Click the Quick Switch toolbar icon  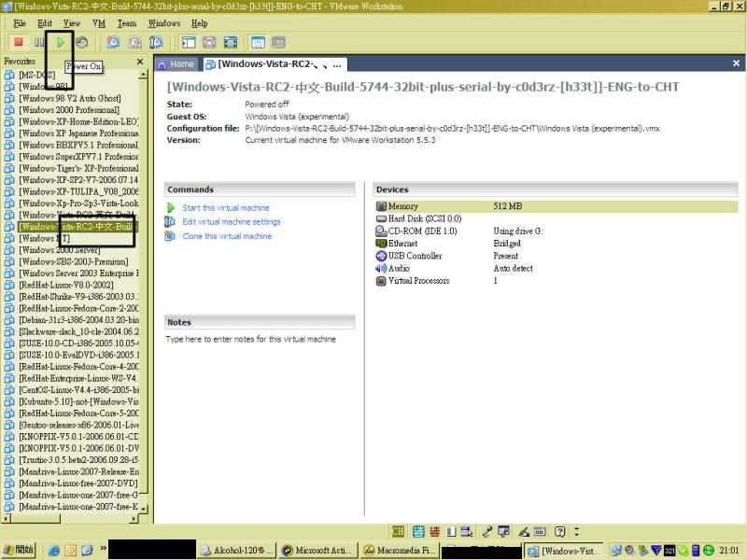[209, 42]
